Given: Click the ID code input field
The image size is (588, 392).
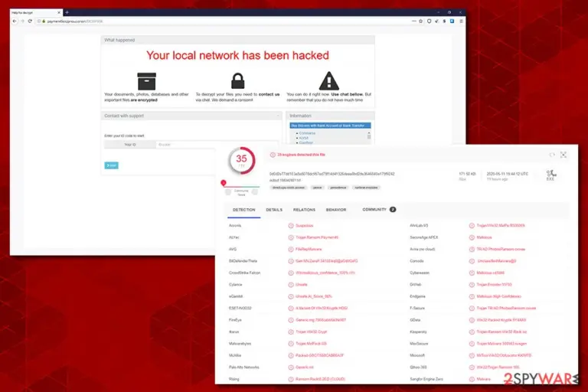Looking at the screenshot, I should click(x=217, y=145).
